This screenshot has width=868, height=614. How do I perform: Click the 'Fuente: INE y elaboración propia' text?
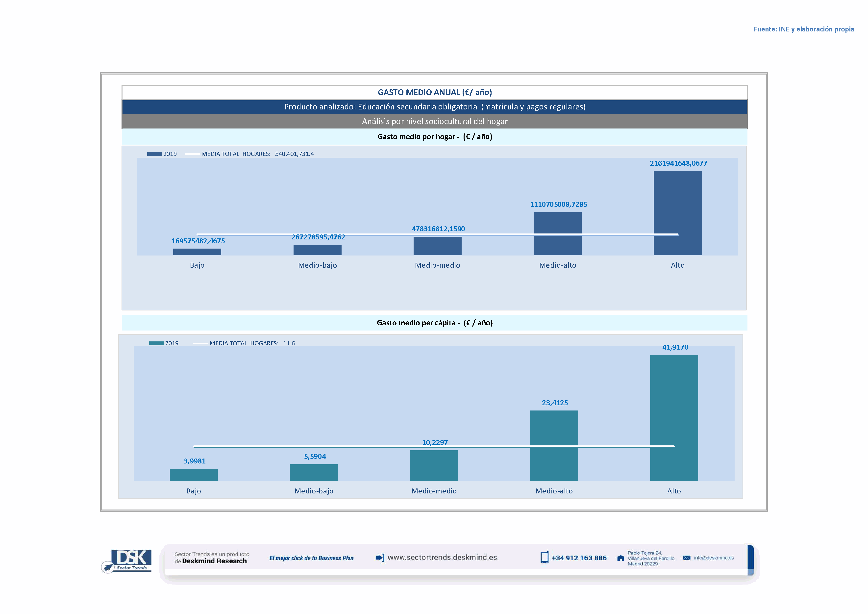pos(804,29)
